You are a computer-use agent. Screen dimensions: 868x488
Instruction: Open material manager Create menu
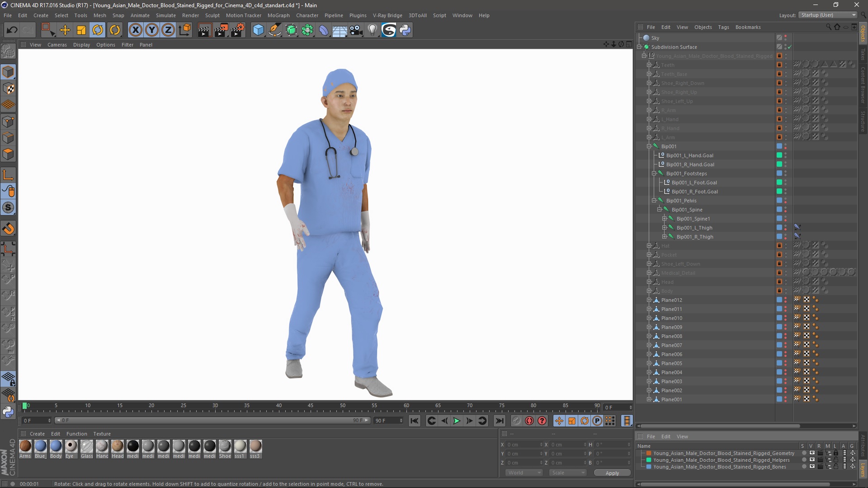tap(37, 434)
